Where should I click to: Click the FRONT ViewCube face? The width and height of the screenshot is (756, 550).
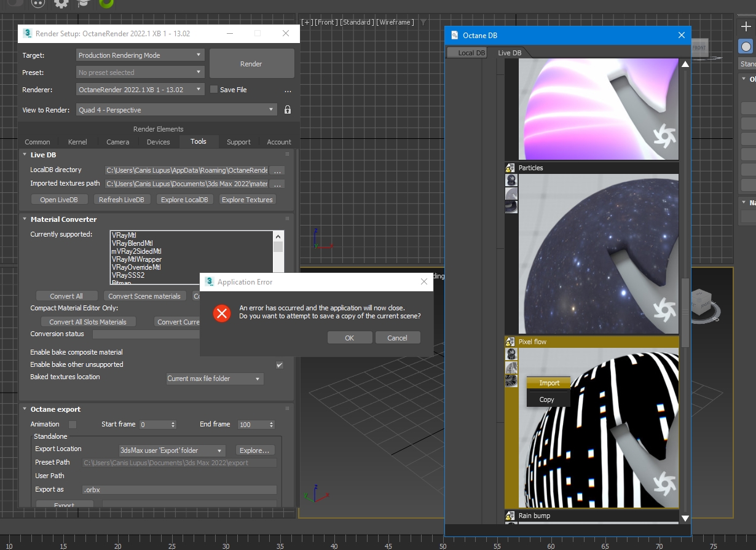tap(699, 47)
